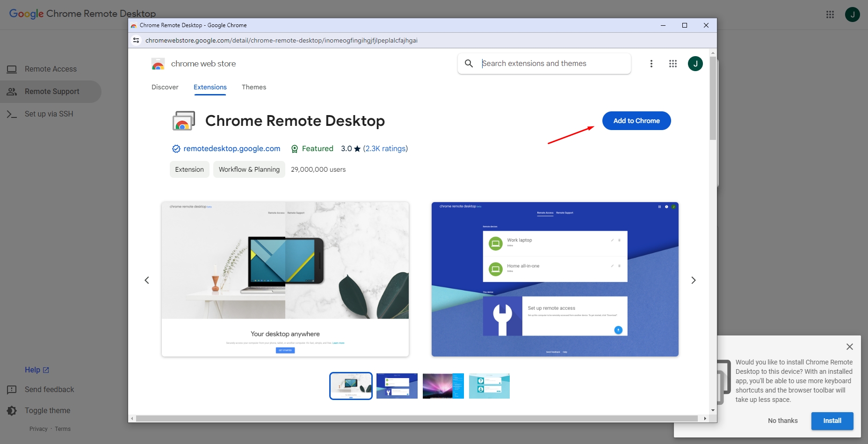Click the Send feedback icon
The width and height of the screenshot is (868, 444).
(12, 389)
